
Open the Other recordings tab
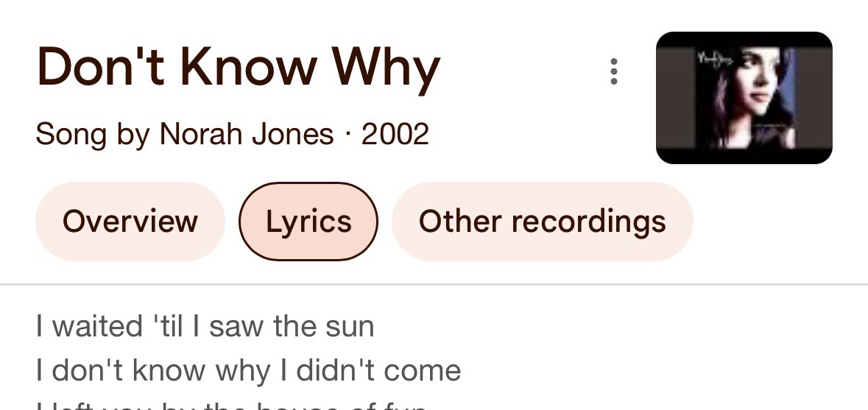point(542,222)
